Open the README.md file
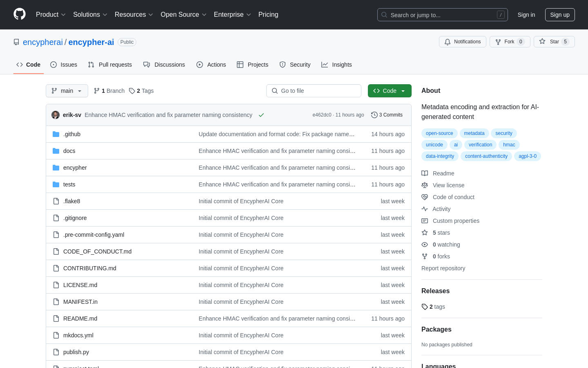The image size is (588, 368). tap(80, 319)
